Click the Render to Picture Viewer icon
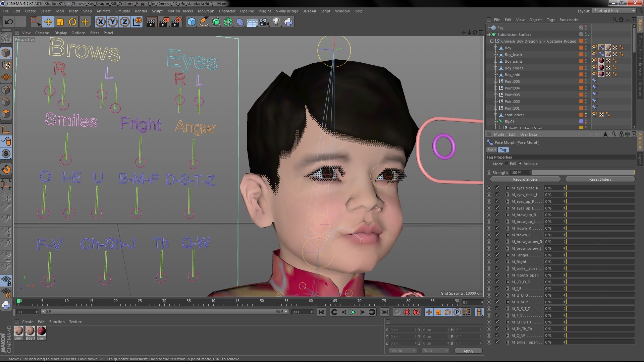This screenshot has height=362, width=644. pos(164,22)
